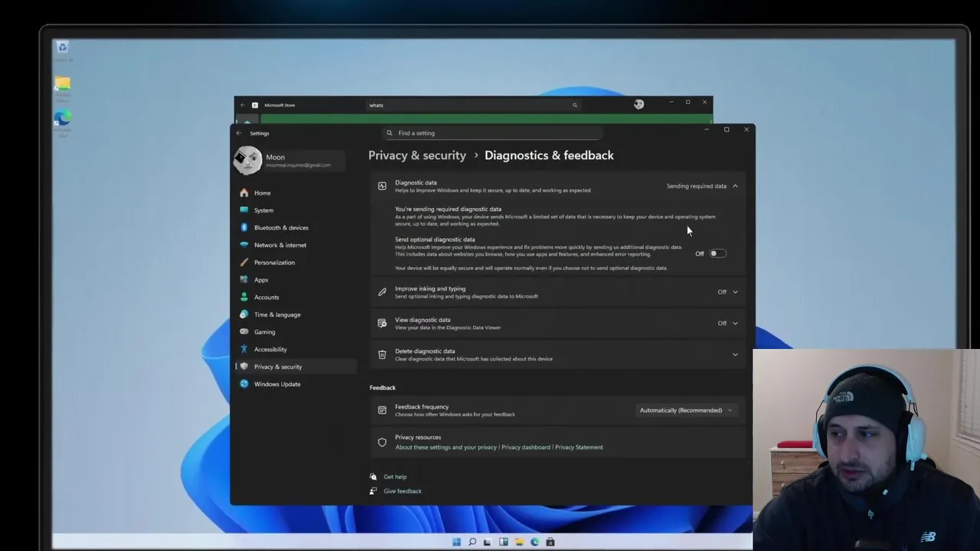Open Windows Update settings
Image resolution: width=980 pixels, height=551 pixels.
pyautogui.click(x=277, y=384)
